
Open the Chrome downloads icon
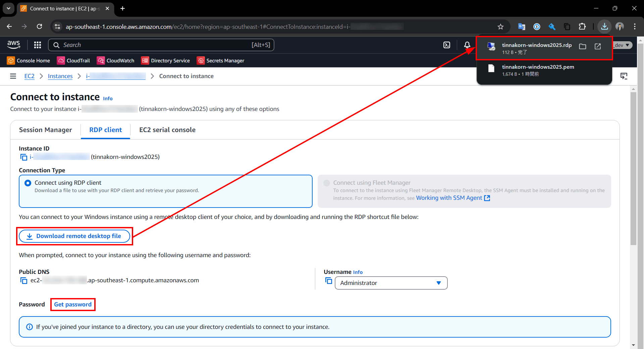(604, 26)
